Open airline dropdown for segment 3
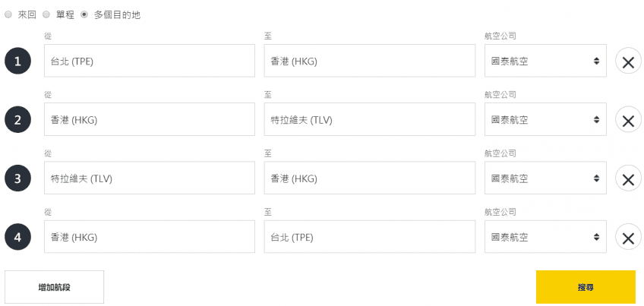This screenshot has height=306, width=644. (545, 178)
